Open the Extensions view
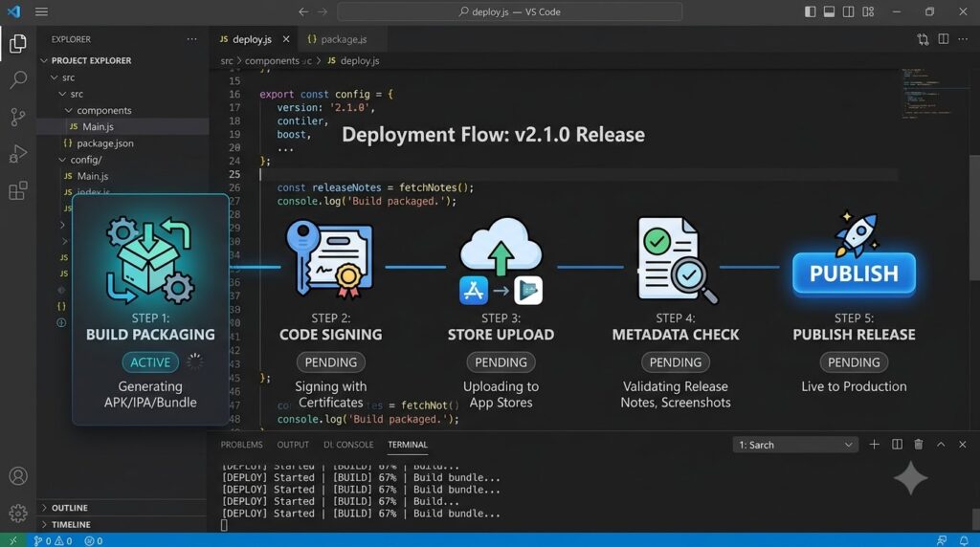 pyautogui.click(x=18, y=190)
